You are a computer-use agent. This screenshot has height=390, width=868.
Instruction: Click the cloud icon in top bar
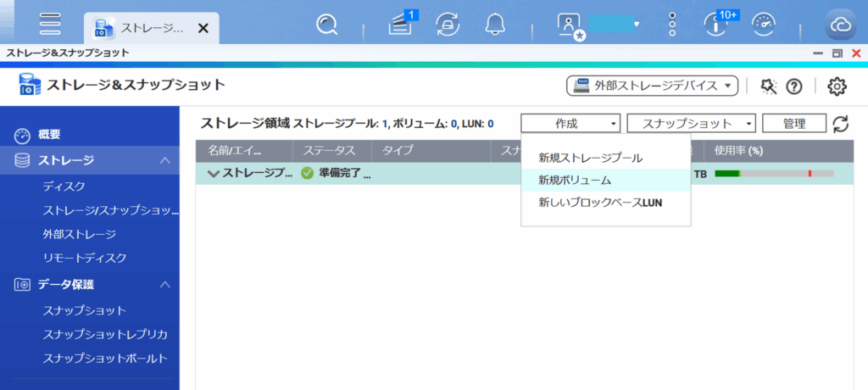(842, 25)
